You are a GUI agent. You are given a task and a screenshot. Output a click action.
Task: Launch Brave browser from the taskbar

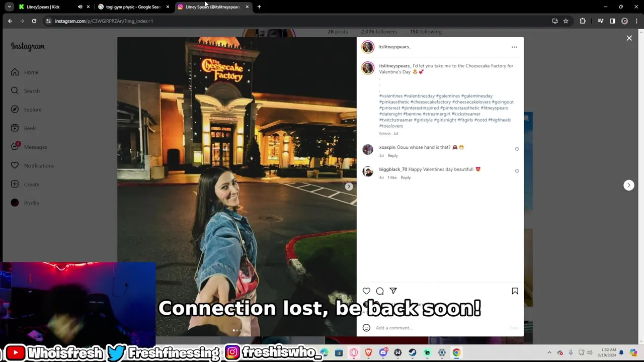point(368,353)
